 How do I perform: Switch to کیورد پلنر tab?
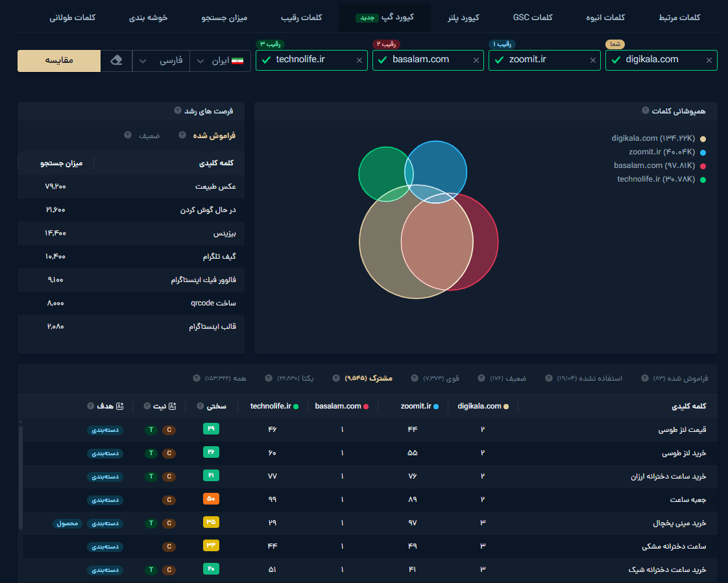pyautogui.click(x=463, y=17)
